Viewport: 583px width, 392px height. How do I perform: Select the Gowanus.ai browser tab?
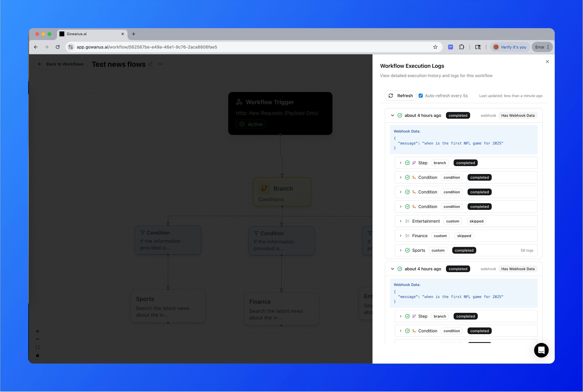click(92, 34)
